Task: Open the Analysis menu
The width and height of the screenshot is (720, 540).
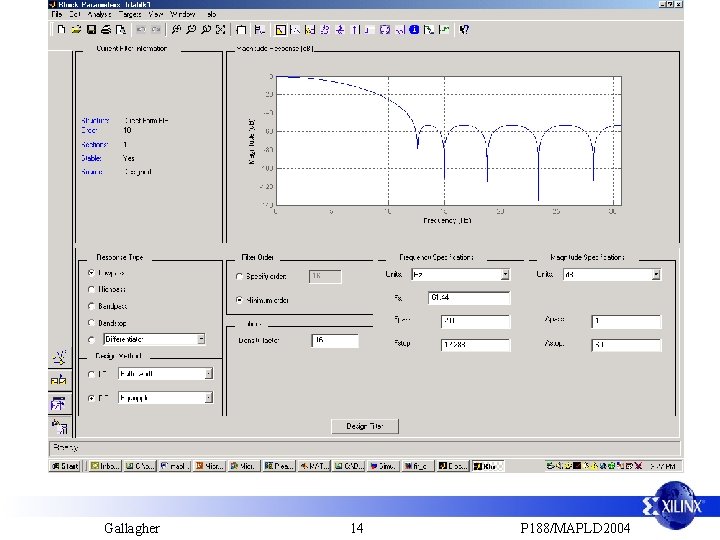Action: tap(100, 15)
